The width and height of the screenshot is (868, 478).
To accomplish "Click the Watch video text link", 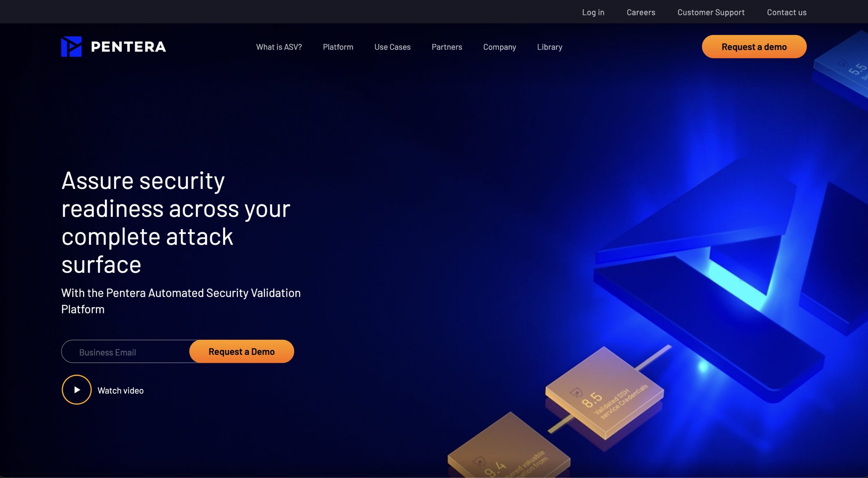I will (x=120, y=391).
